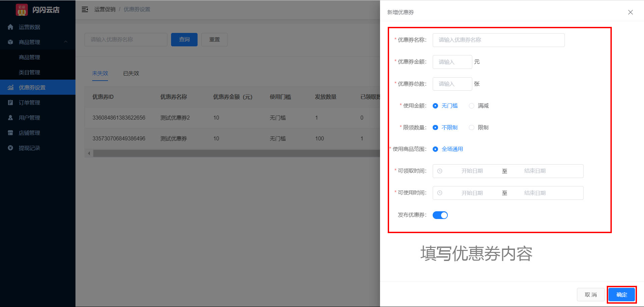This screenshot has width=644, height=307.
Task: Turn off the 发布优惠券 switch
Action: tap(440, 215)
